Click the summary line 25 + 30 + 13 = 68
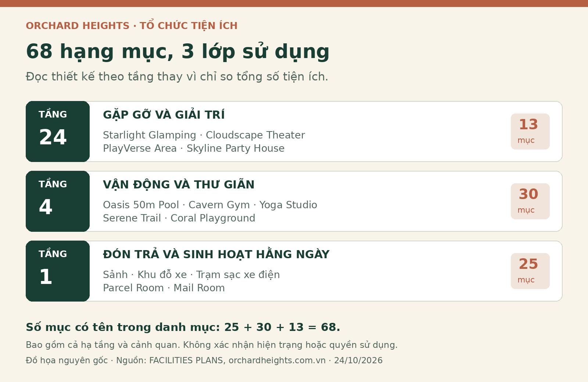This screenshot has height=382, width=588. 183,327
